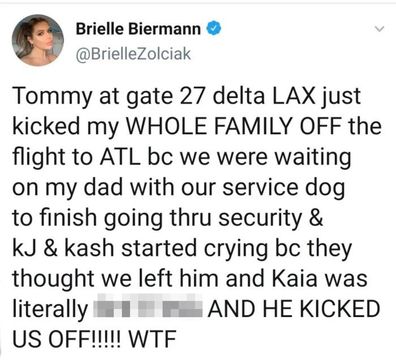
Task: Click "WTF" at the tweet's end
Action: point(152,340)
